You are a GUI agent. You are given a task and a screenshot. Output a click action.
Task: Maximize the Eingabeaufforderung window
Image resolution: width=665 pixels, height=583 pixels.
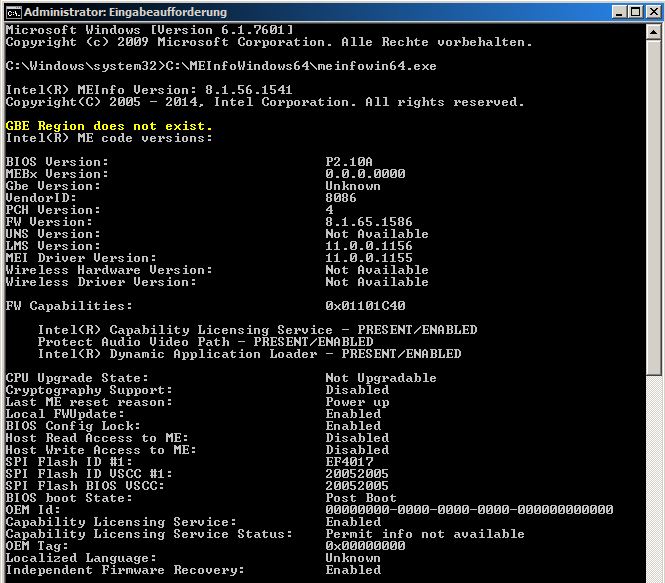635,12
